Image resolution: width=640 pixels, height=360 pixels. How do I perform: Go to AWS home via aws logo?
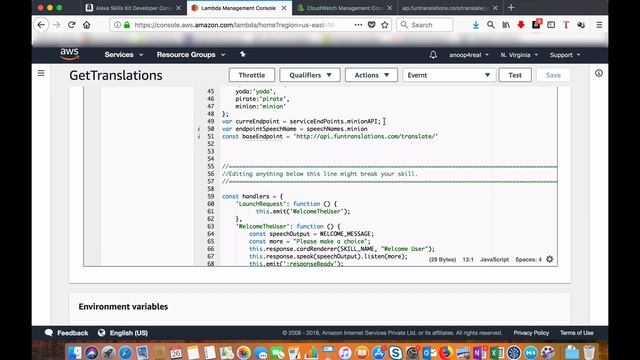pos(69,54)
